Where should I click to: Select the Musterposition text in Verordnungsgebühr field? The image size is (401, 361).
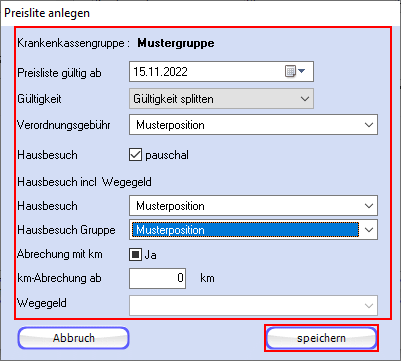tap(170, 125)
